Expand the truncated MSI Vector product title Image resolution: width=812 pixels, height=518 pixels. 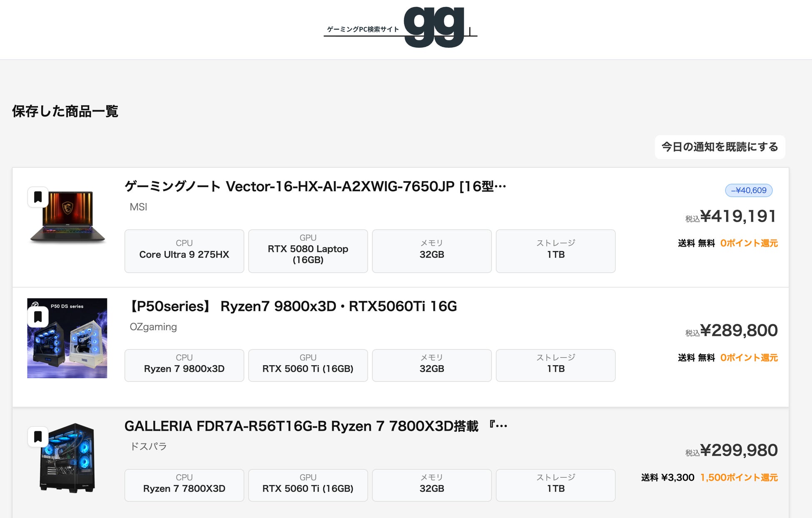click(x=314, y=186)
